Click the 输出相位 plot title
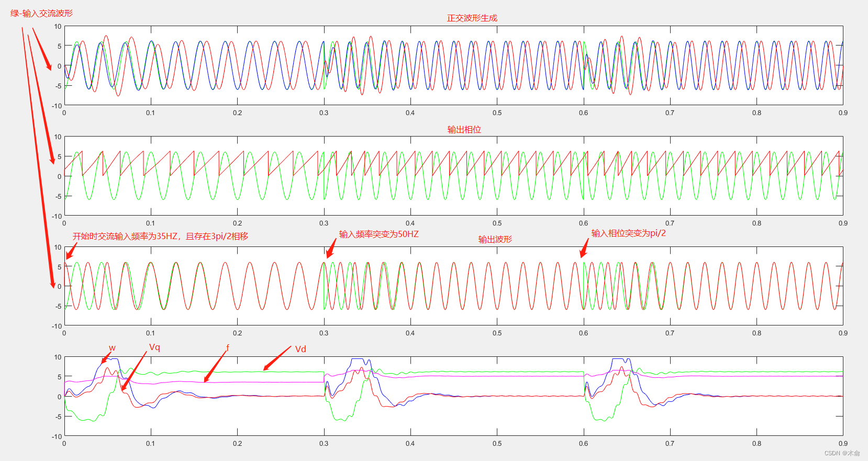868x461 pixels. (464, 130)
